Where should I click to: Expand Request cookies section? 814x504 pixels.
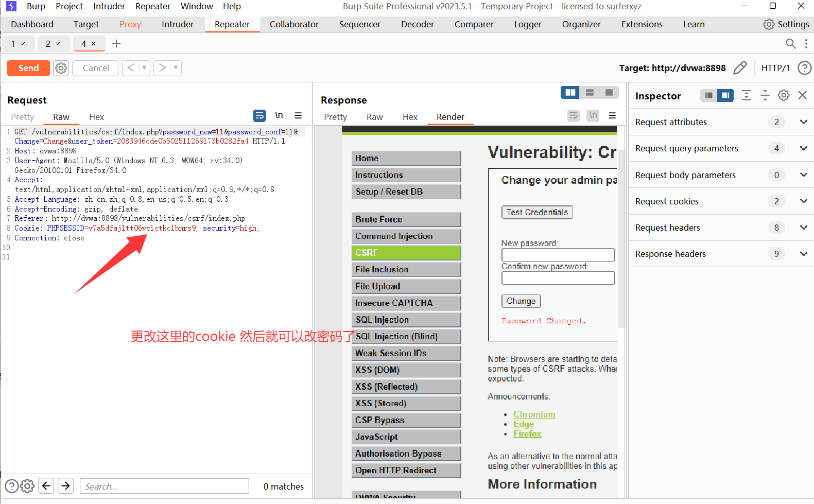tap(803, 201)
